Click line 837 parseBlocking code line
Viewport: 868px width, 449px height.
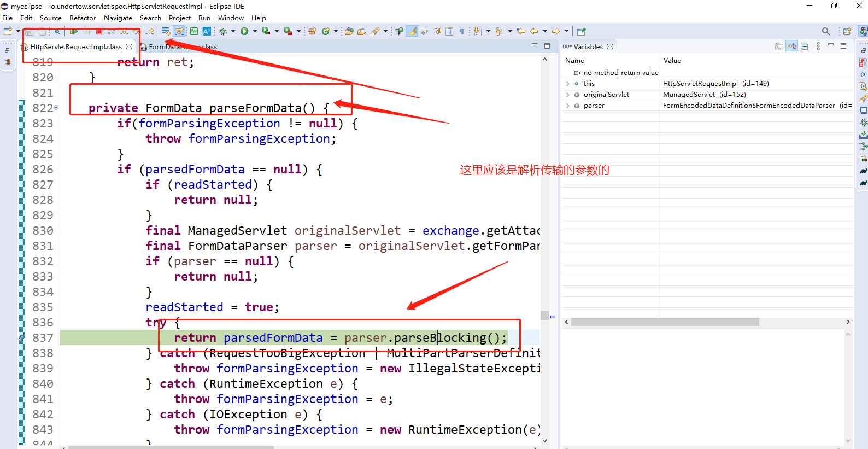pos(340,338)
